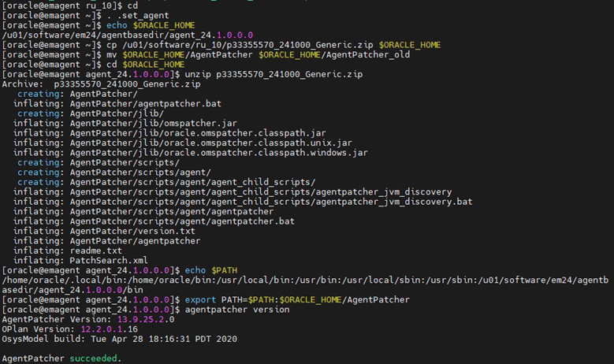The width and height of the screenshot is (614, 364).
Task: Click the green 'succeeded' status word
Action: (x=93, y=358)
